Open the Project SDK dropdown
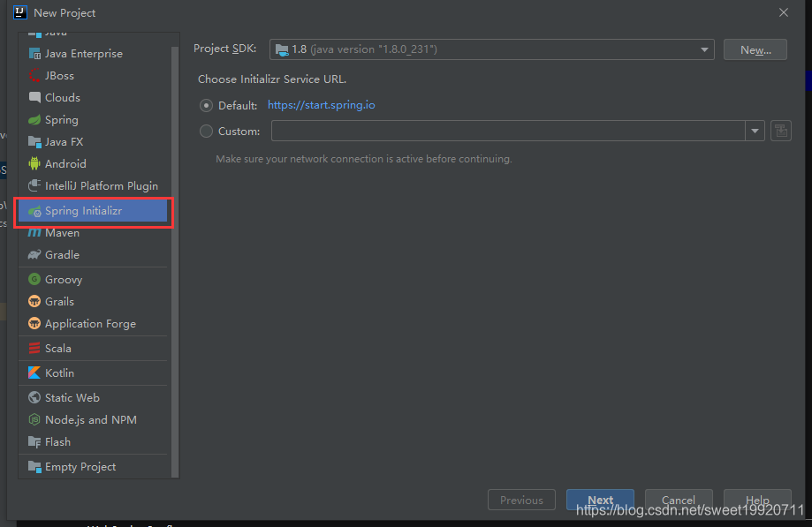 click(492, 49)
